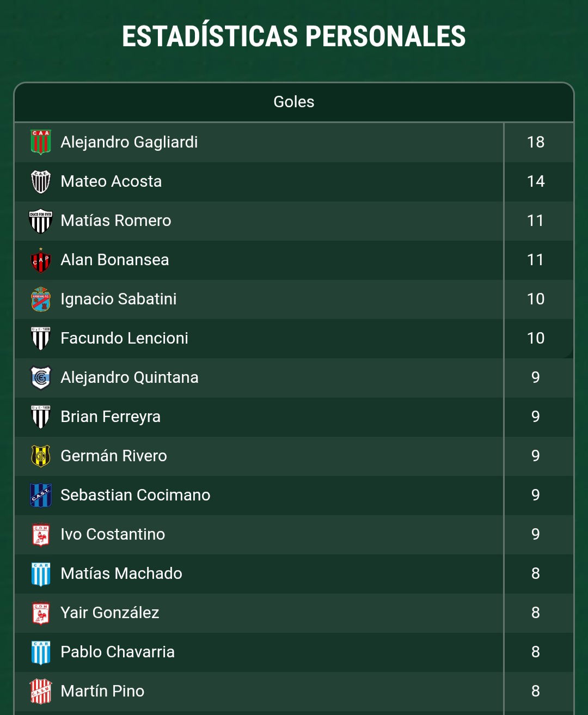Viewport: 588px width, 715px height.
Task: Click the yellow-black crest beside Germán Rivero
Action: click(41, 456)
